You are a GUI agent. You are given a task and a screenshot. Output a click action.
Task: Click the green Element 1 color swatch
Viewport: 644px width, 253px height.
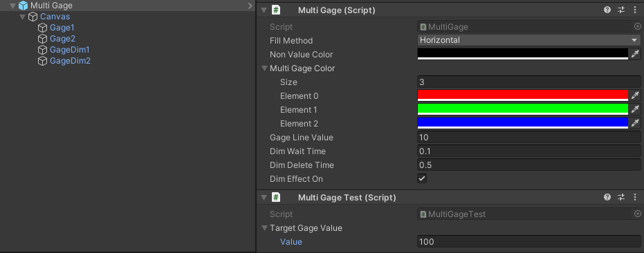(x=523, y=110)
